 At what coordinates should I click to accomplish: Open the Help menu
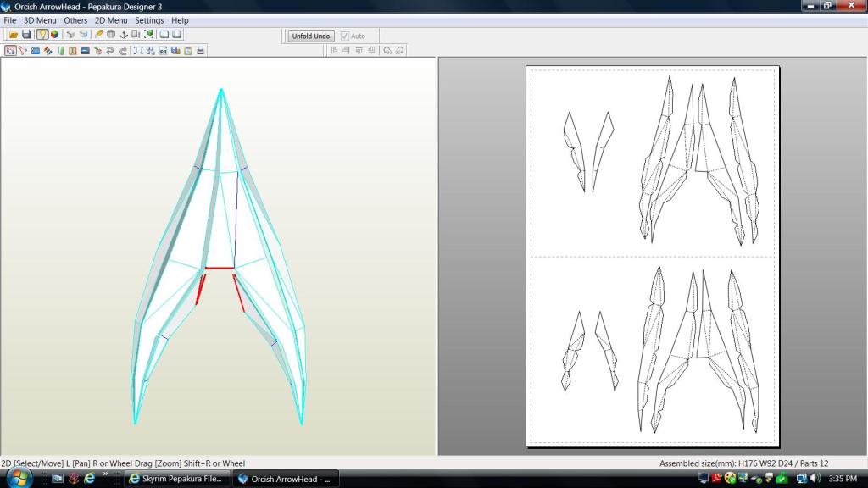tap(180, 20)
